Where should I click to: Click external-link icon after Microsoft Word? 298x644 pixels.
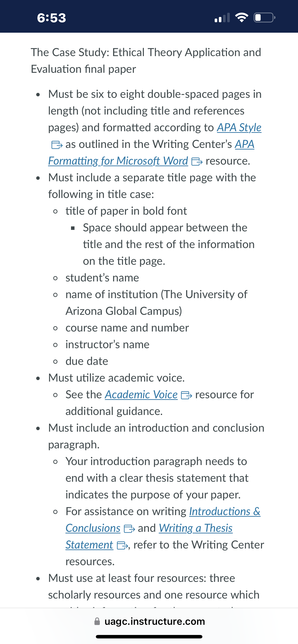click(x=197, y=162)
